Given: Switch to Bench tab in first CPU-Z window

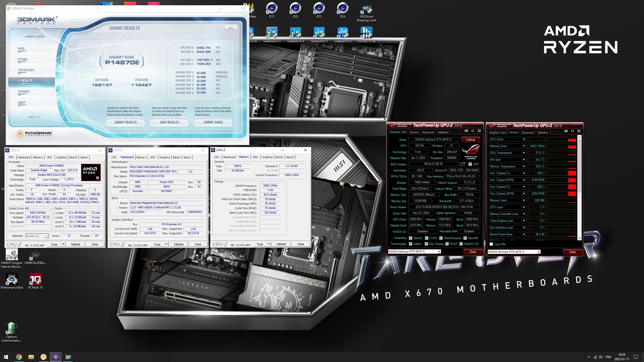Looking at the screenshot, I should point(73,157).
